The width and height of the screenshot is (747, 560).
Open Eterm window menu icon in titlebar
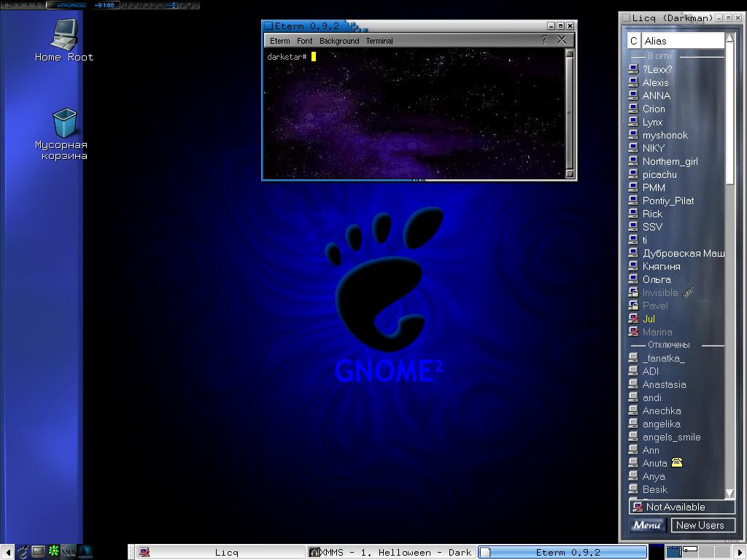[268, 26]
